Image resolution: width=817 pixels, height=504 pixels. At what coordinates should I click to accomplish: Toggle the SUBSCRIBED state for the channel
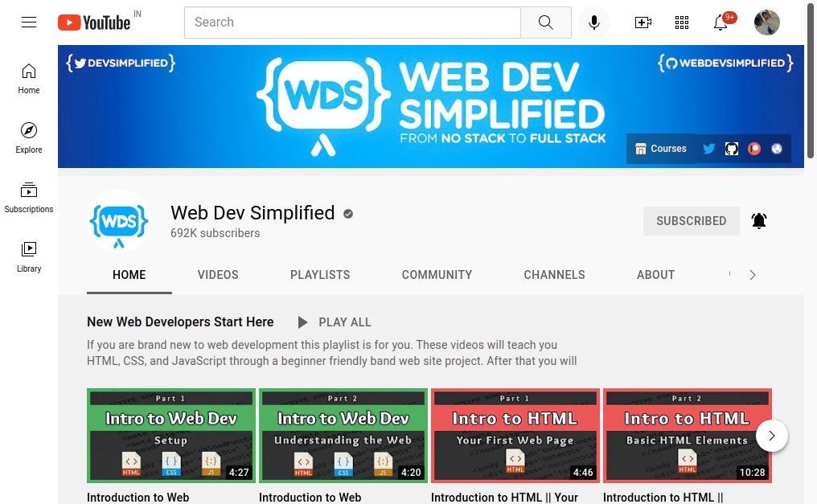pyautogui.click(x=691, y=220)
